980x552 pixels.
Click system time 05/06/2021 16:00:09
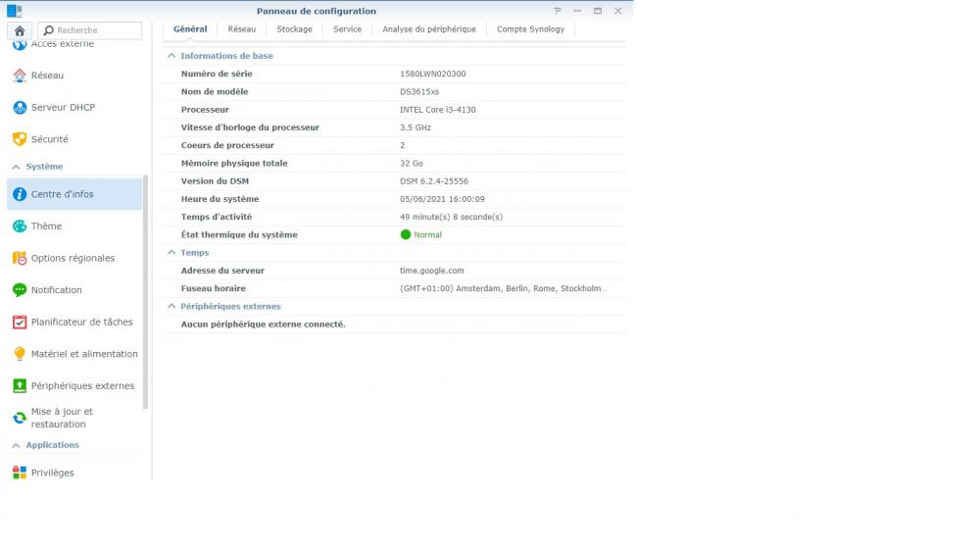442,199
